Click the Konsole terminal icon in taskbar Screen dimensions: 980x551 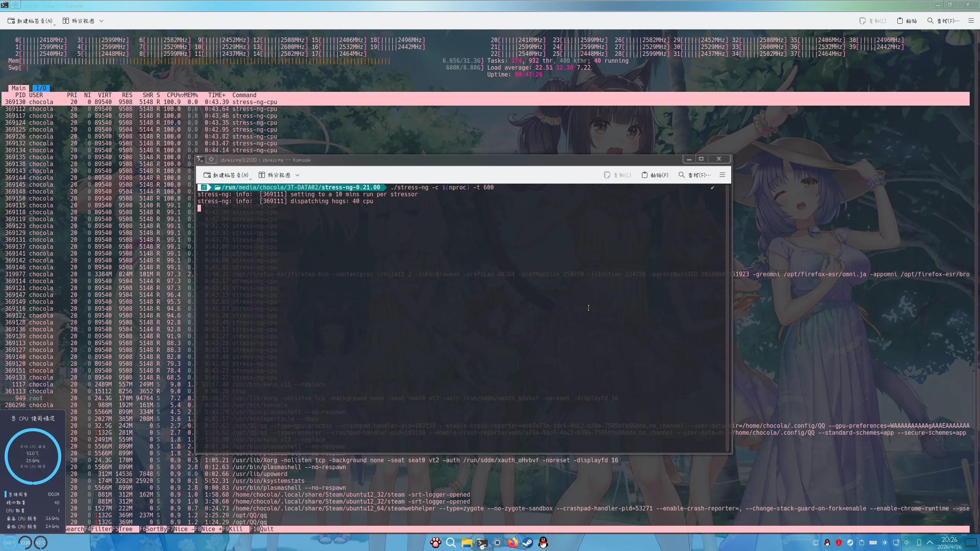coord(482,543)
